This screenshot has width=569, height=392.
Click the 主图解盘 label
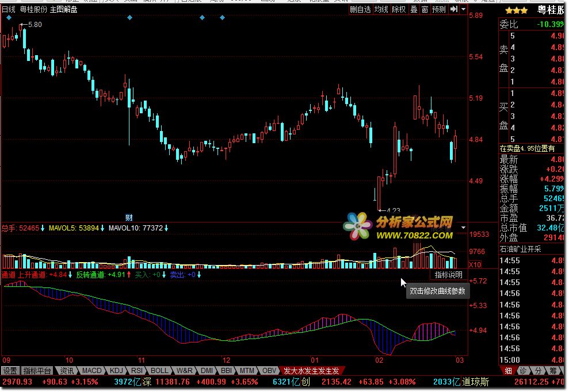point(63,9)
